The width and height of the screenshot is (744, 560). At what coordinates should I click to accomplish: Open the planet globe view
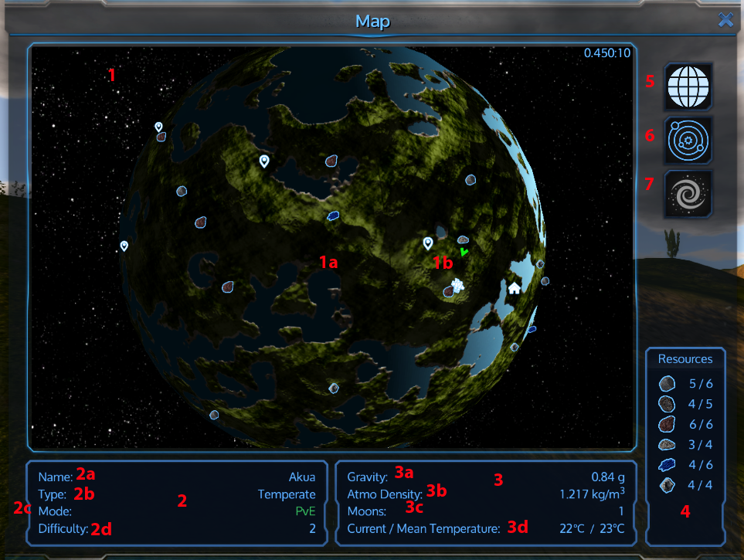(687, 87)
